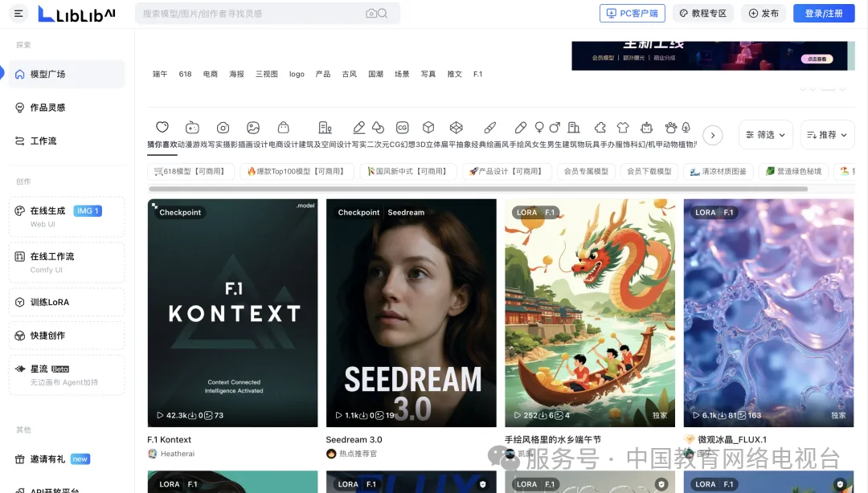Select the camera 写实摄影 category icon
868x493 pixels.
tap(223, 128)
